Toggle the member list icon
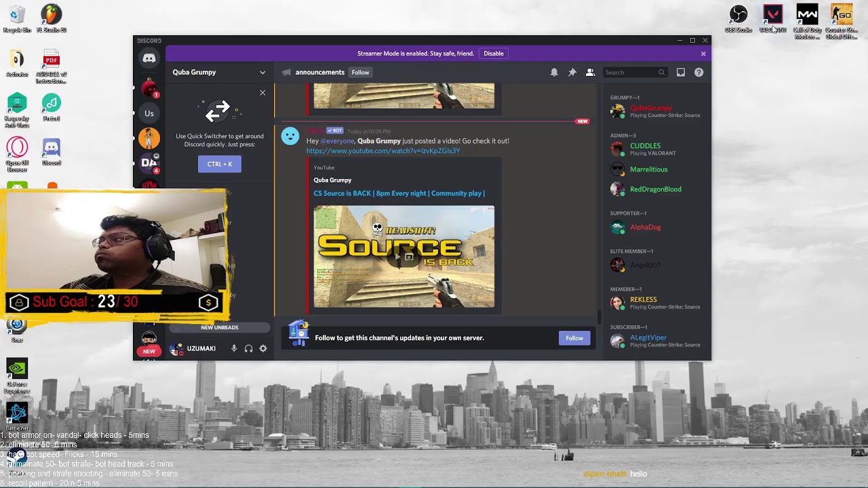The image size is (868, 488). point(590,73)
